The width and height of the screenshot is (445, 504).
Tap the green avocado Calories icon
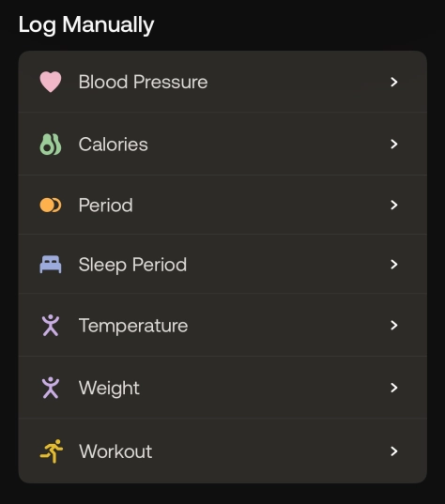click(51, 144)
